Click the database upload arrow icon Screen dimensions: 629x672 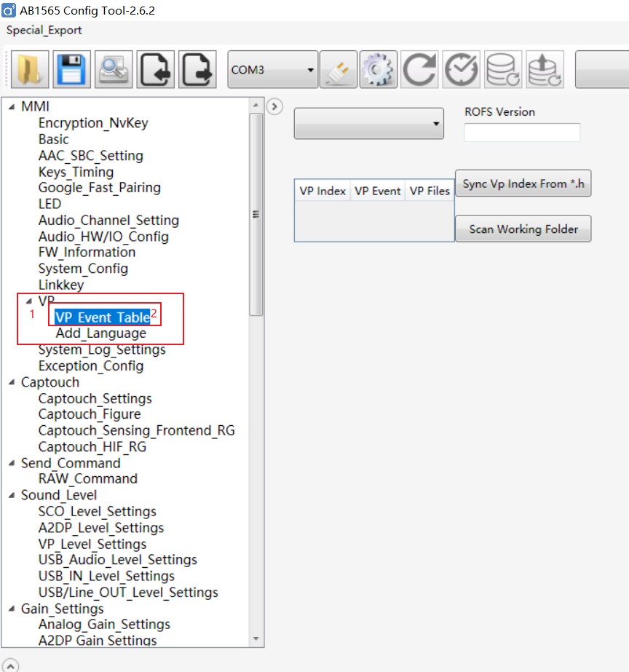544,70
